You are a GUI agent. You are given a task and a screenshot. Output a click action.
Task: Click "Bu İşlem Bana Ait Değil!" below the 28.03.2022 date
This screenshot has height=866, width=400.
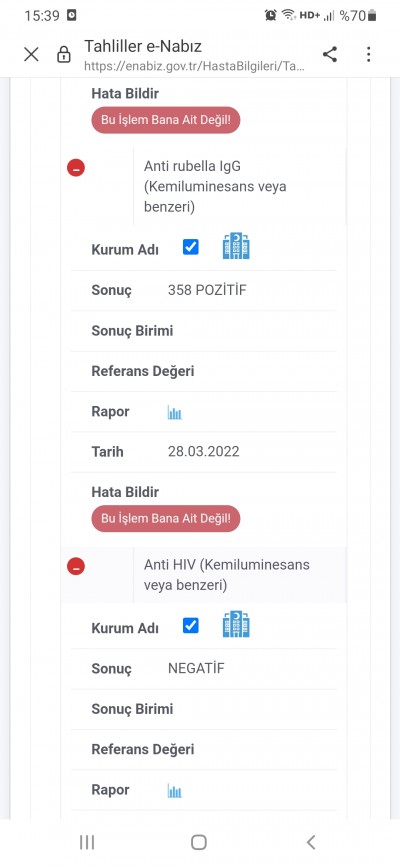166,519
